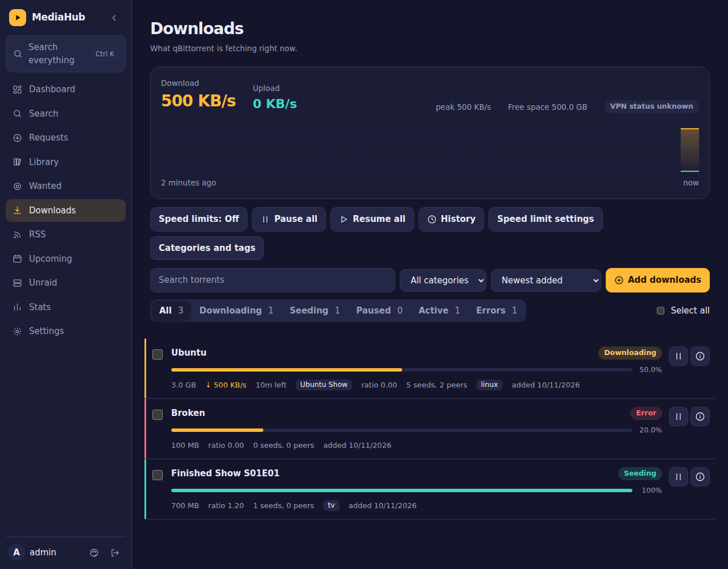Screen dimensions: 728x569
Task: Open the RSS page
Action: (x=65, y=234)
